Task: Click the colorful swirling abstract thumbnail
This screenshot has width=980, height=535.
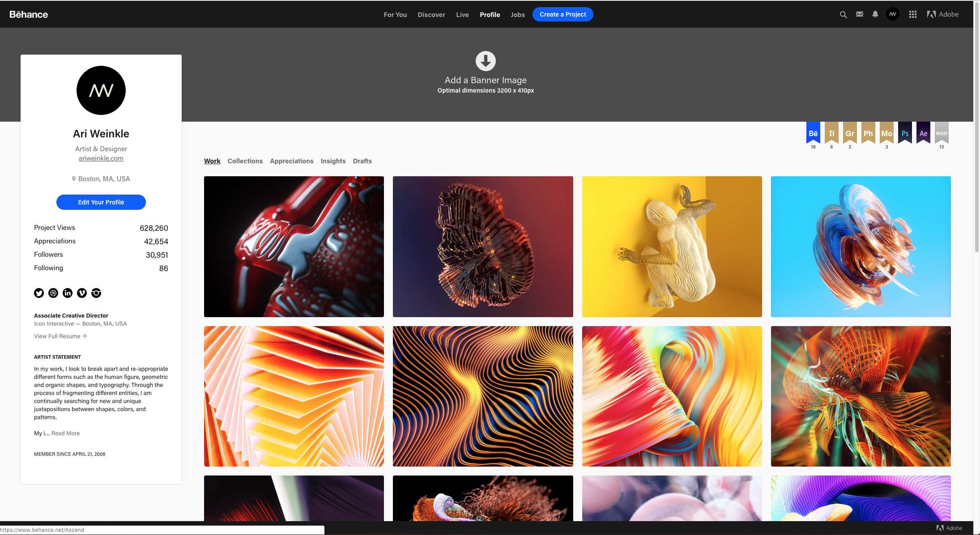Action: click(861, 246)
